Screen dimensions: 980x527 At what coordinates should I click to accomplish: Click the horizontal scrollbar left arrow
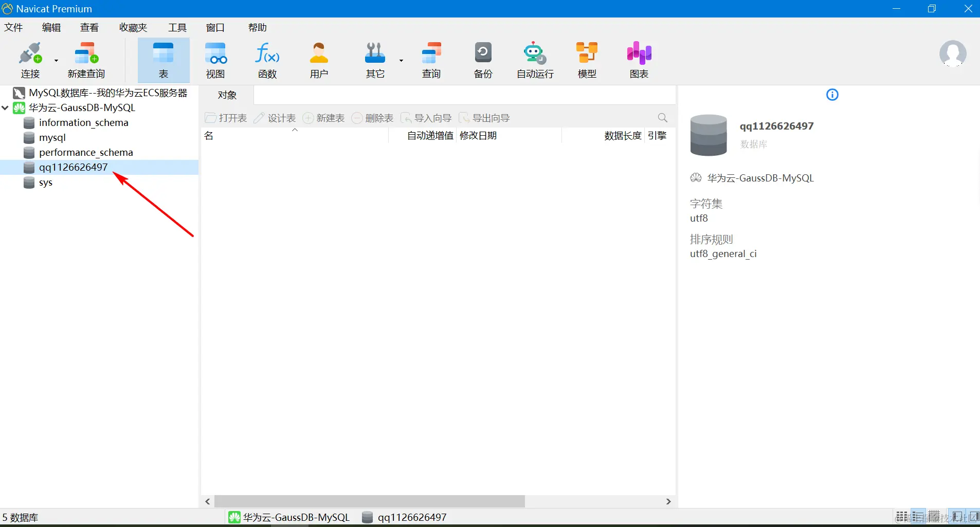pos(208,501)
